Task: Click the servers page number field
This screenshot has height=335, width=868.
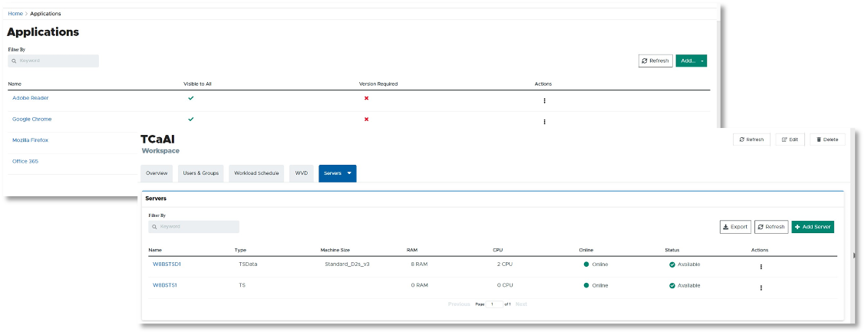Action: point(495,304)
